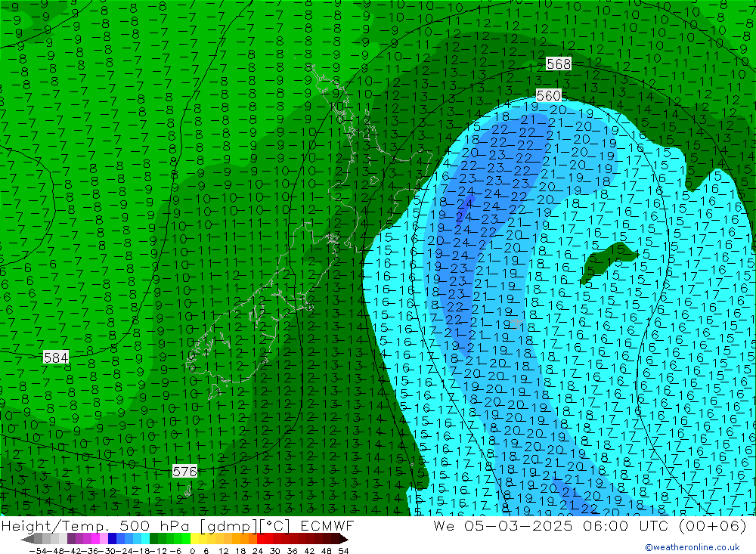756x554 pixels.
Task: Click the ECMWF model name in title
Action: (x=327, y=525)
